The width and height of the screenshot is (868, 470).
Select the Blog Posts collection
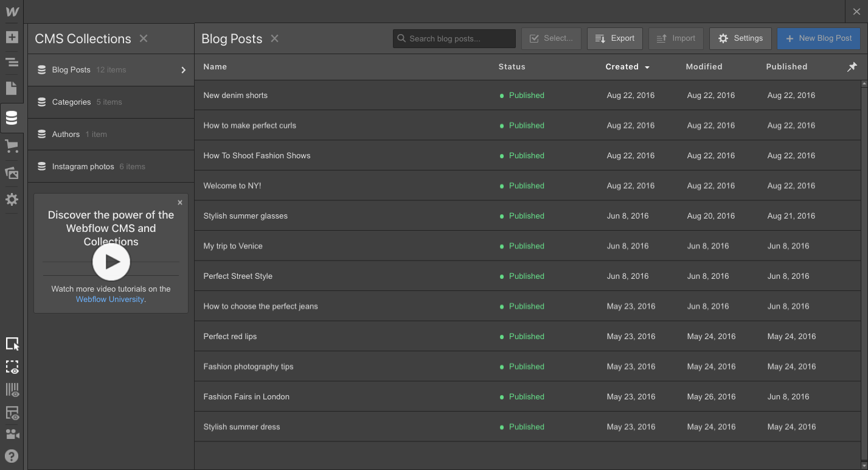[x=111, y=70]
